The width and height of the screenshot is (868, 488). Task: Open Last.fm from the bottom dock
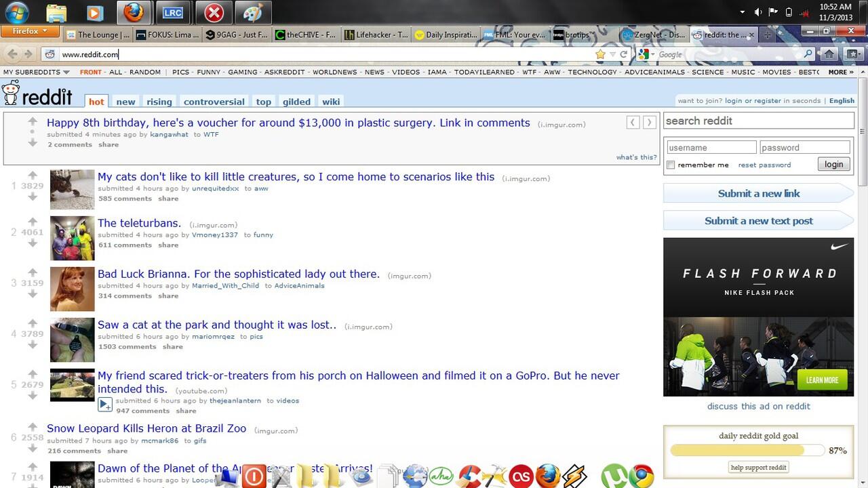tap(521, 476)
